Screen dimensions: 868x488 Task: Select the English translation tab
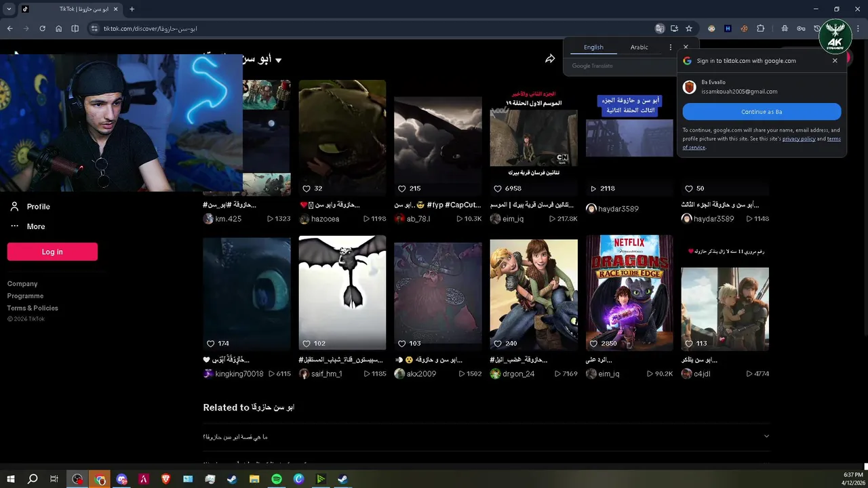pyautogui.click(x=593, y=47)
